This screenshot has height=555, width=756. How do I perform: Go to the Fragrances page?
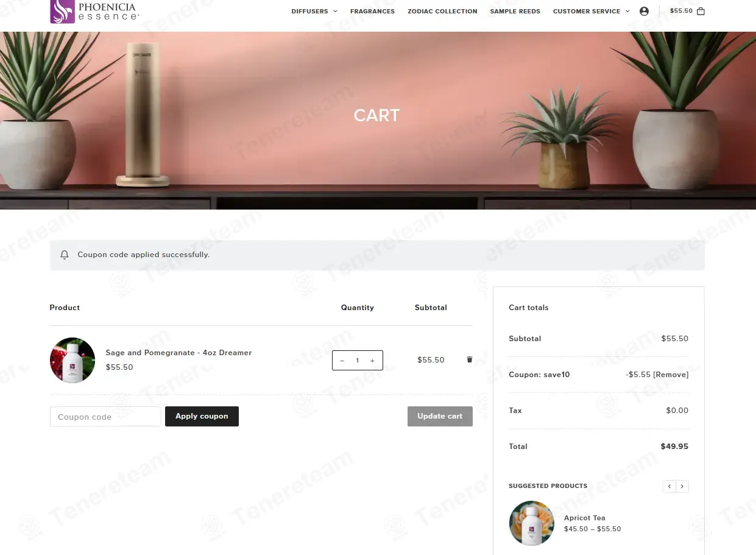(x=372, y=11)
